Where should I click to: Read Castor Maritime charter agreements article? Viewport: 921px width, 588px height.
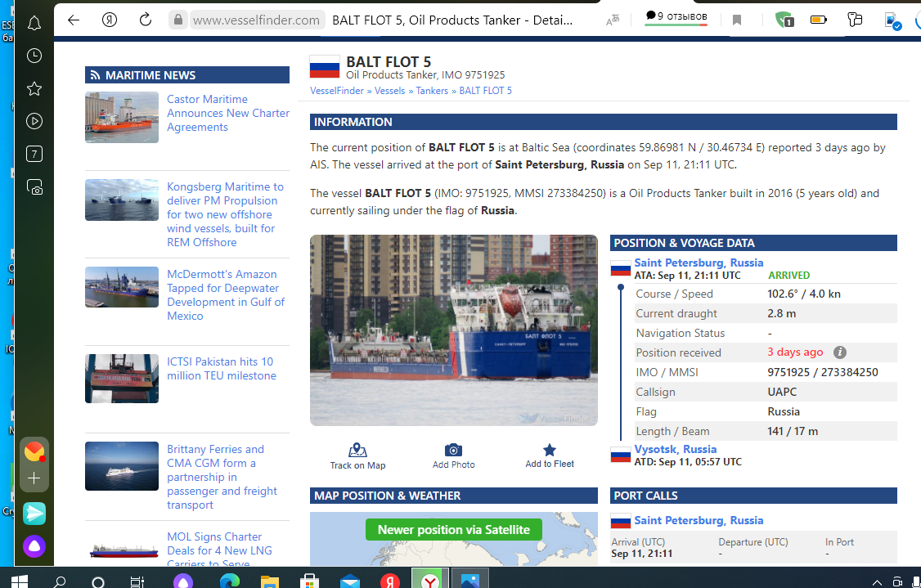tap(228, 113)
